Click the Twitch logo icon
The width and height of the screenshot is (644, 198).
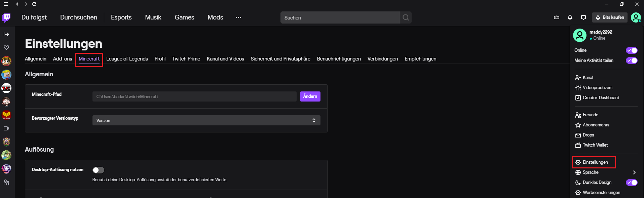click(x=6, y=17)
